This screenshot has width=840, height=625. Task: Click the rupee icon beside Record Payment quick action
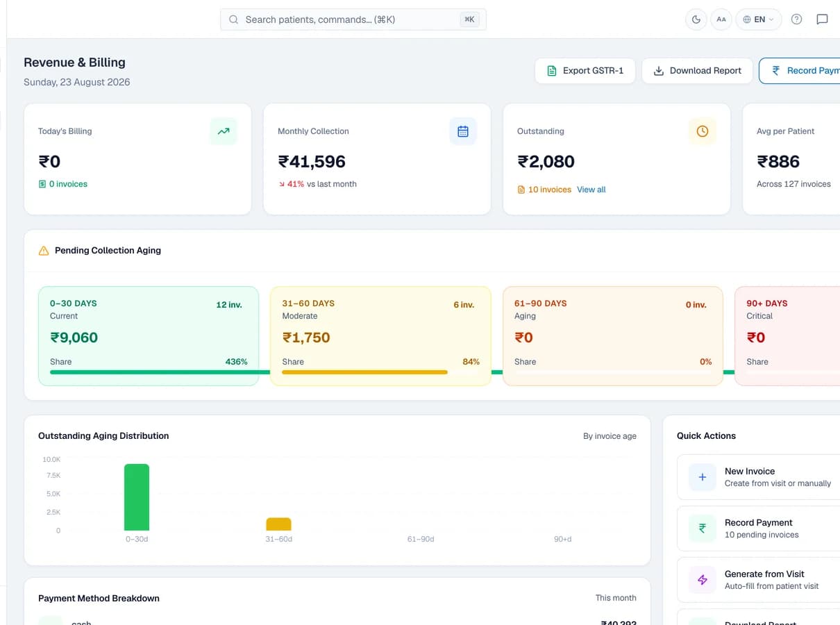[x=703, y=528]
